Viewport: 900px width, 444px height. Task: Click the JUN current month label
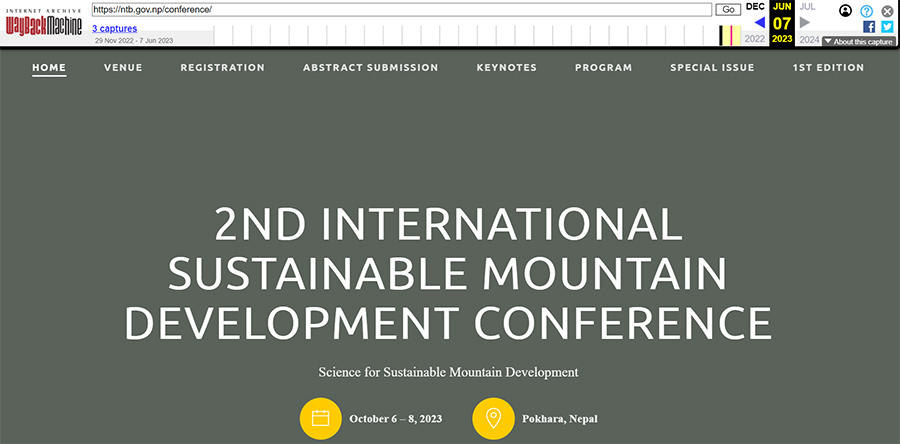coord(782,7)
